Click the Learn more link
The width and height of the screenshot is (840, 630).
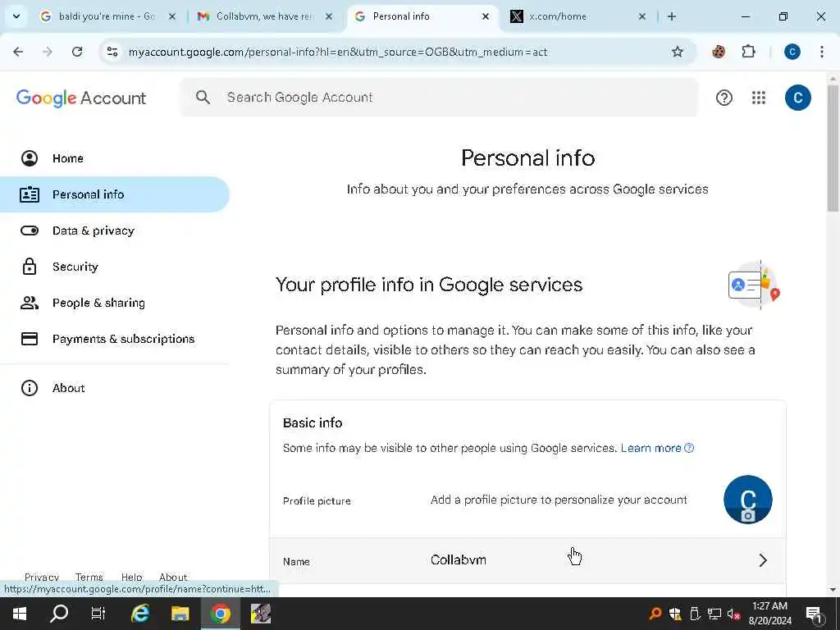(x=657, y=448)
